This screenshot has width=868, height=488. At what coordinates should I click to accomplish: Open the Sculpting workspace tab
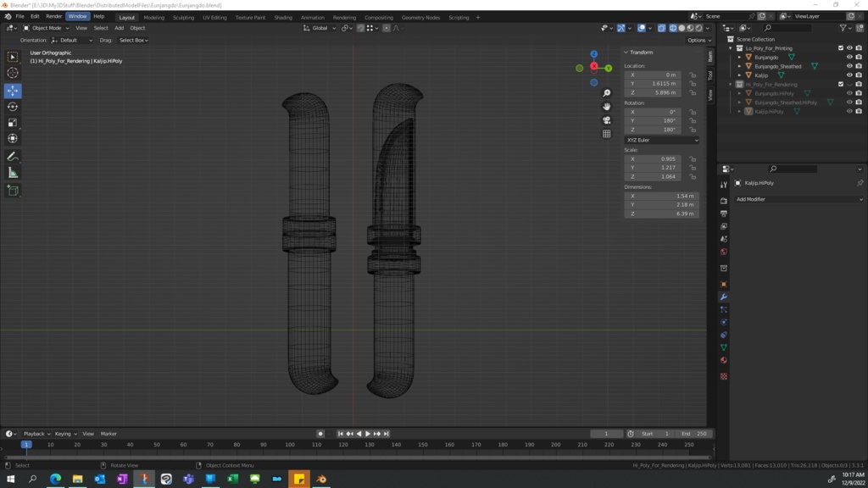click(x=183, y=17)
